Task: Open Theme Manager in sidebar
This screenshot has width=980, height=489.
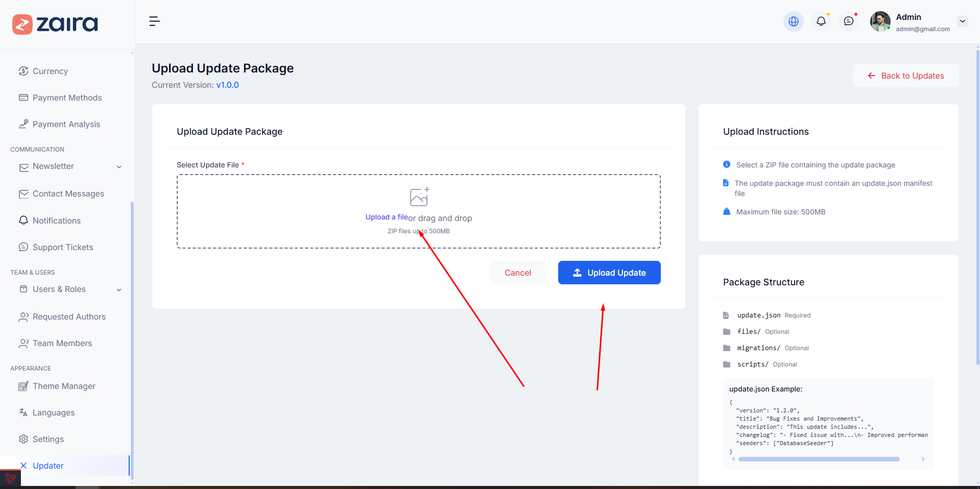Action: point(64,386)
